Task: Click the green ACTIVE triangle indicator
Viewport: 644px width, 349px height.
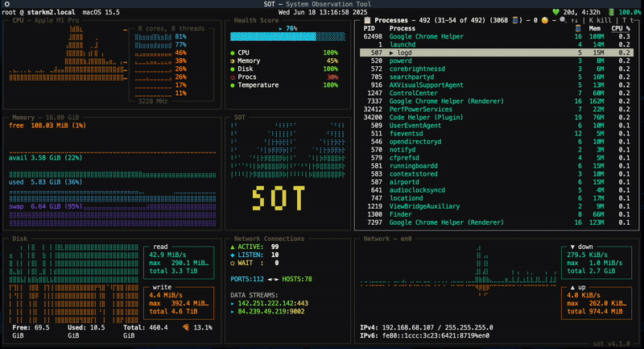Action: [x=233, y=246]
